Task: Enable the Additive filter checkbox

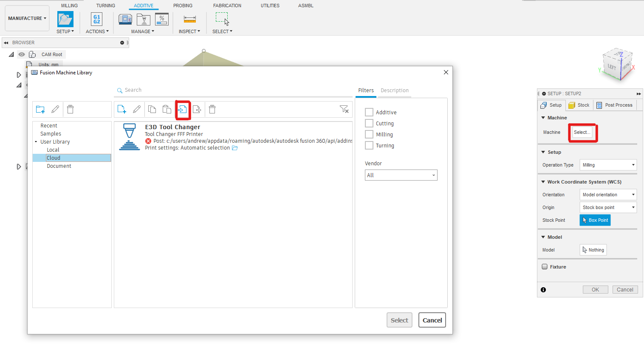Action: coord(369,112)
